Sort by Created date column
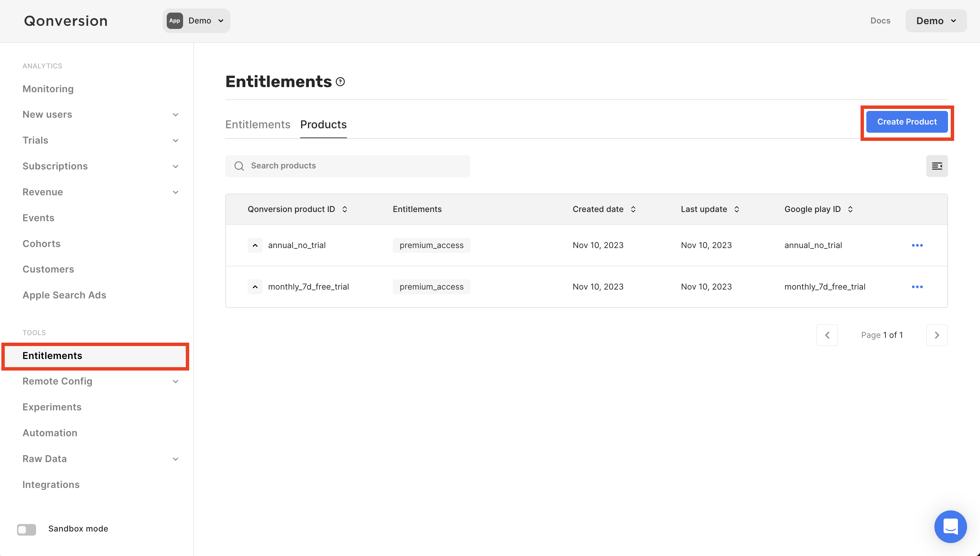This screenshot has height=556, width=980. (x=633, y=209)
